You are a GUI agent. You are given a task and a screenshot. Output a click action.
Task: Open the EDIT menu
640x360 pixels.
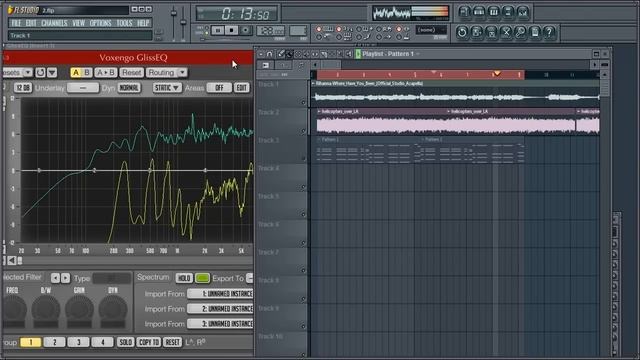click(31, 23)
